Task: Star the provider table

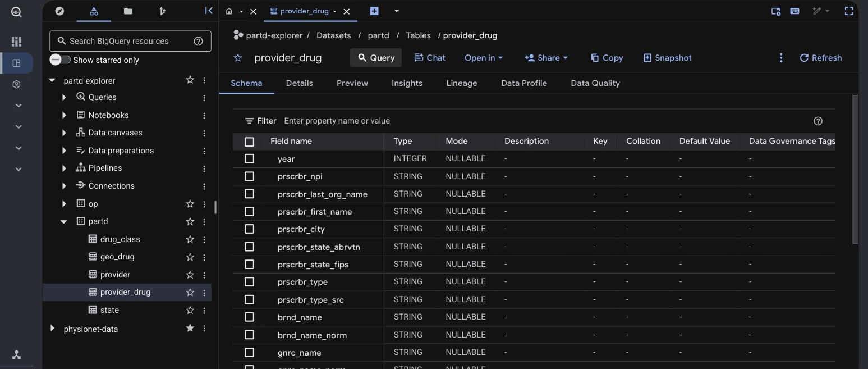Action: pyautogui.click(x=190, y=275)
